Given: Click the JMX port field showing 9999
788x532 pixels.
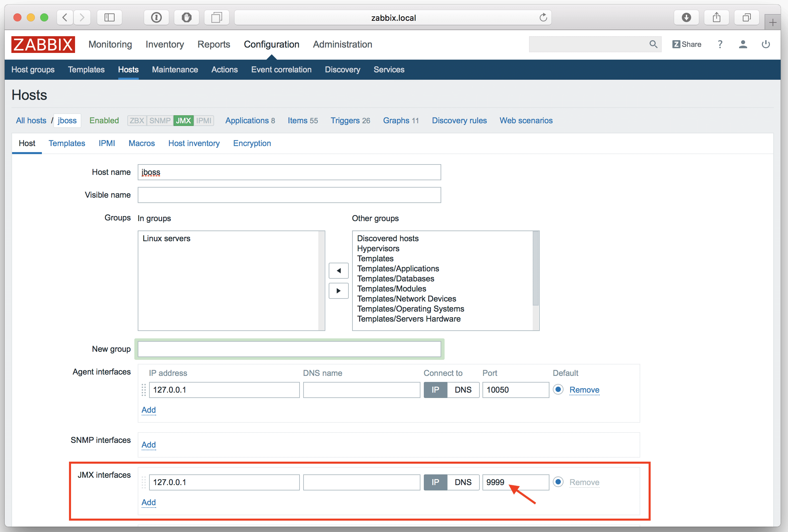Looking at the screenshot, I should (515, 482).
